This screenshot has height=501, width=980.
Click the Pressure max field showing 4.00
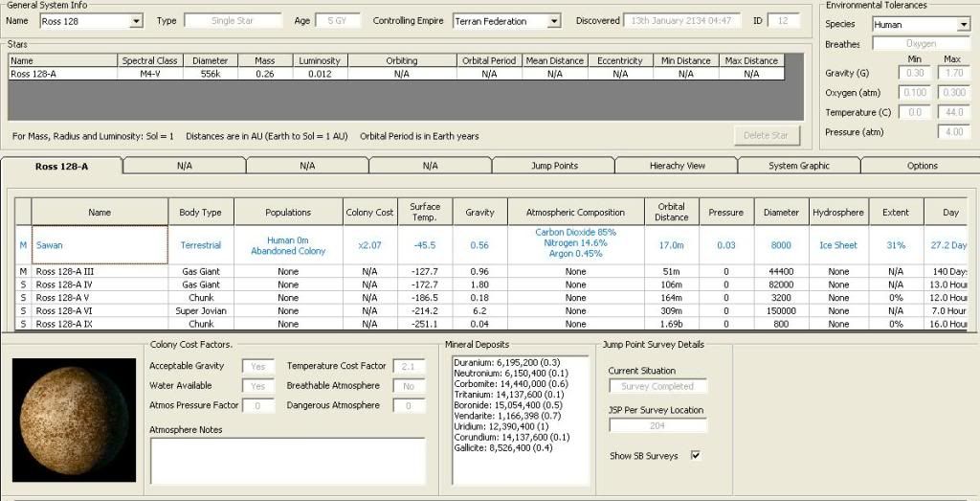954,132
